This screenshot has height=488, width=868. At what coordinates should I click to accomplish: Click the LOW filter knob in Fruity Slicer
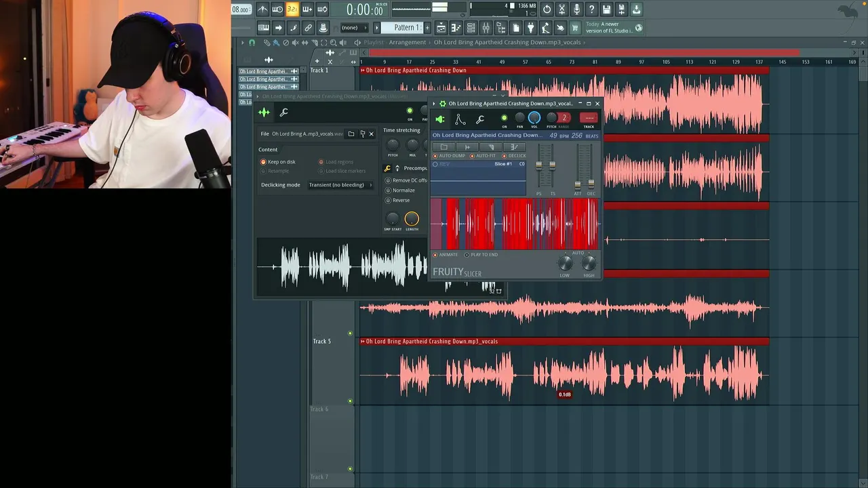[566, 263]
